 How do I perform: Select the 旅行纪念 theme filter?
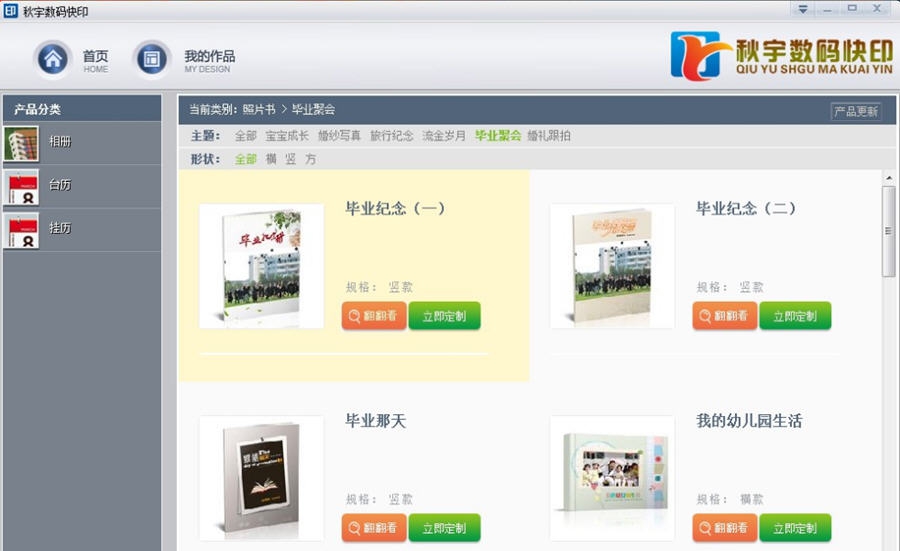point(391,136)
